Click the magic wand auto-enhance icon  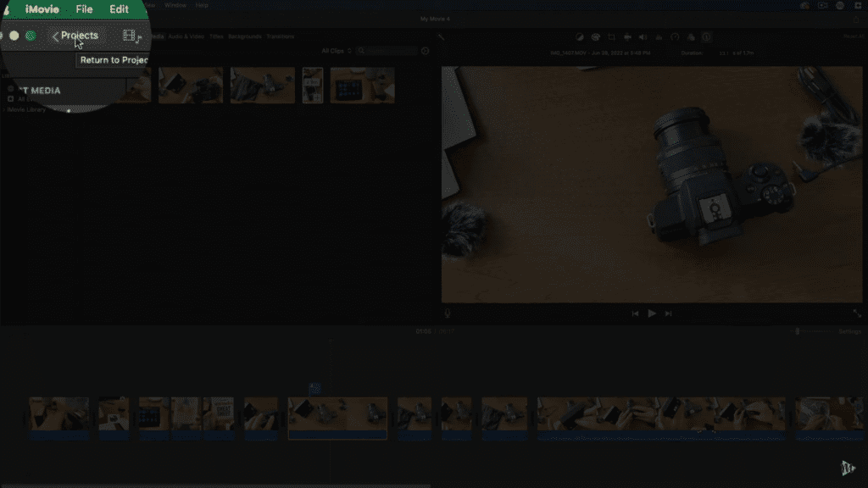click(441, 37)
